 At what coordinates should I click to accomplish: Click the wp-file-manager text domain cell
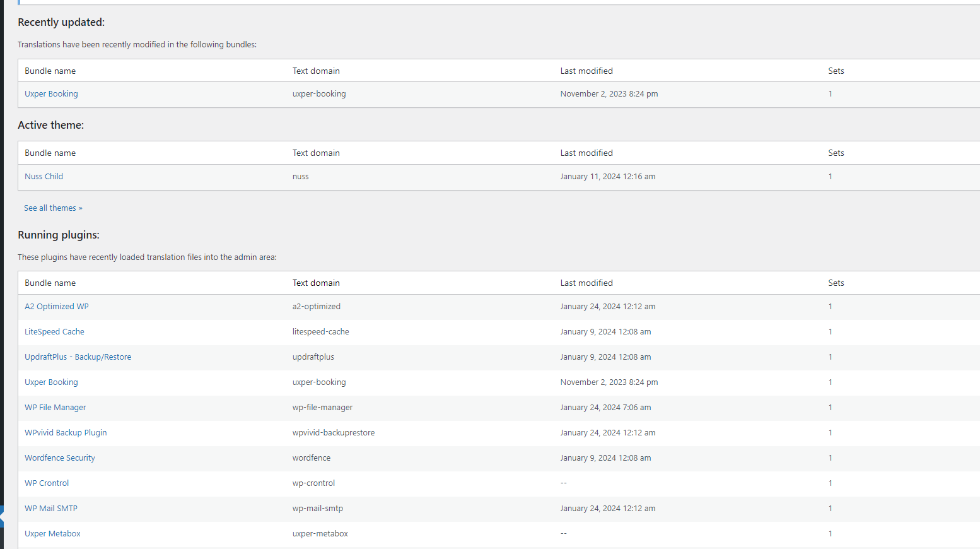pos(323,407)
